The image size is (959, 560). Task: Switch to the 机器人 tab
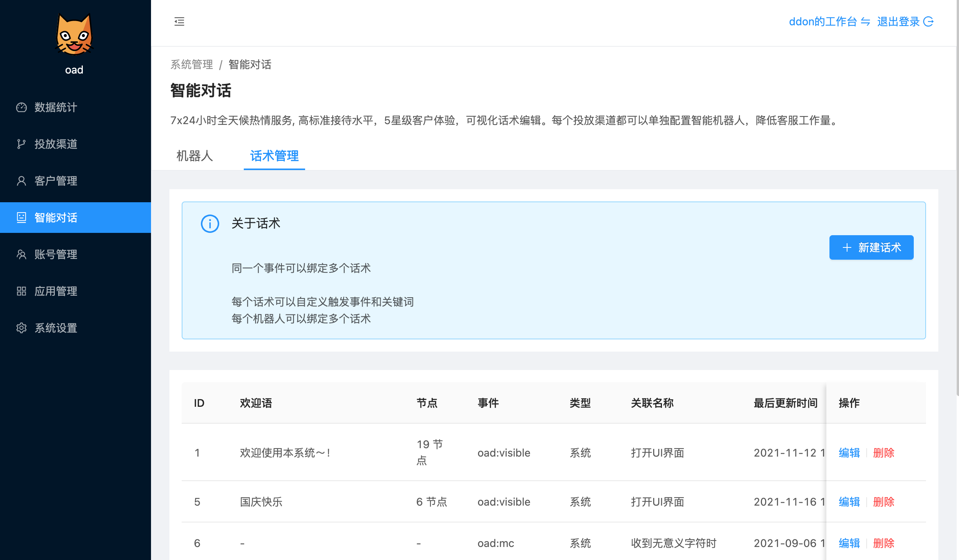pyautogui.click(x=195, y=156)
